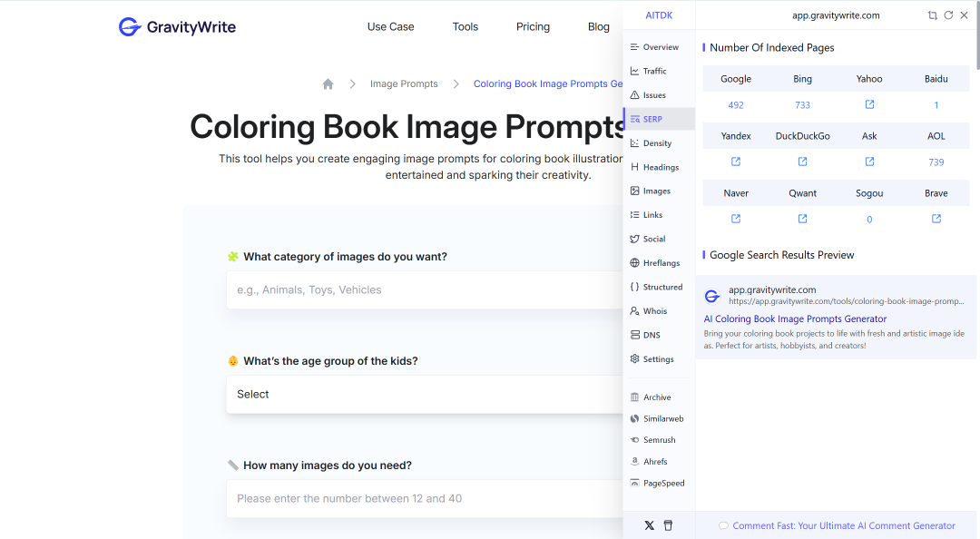Click the search preview URL text
The image size is (980, 539).
click(847, 301)
